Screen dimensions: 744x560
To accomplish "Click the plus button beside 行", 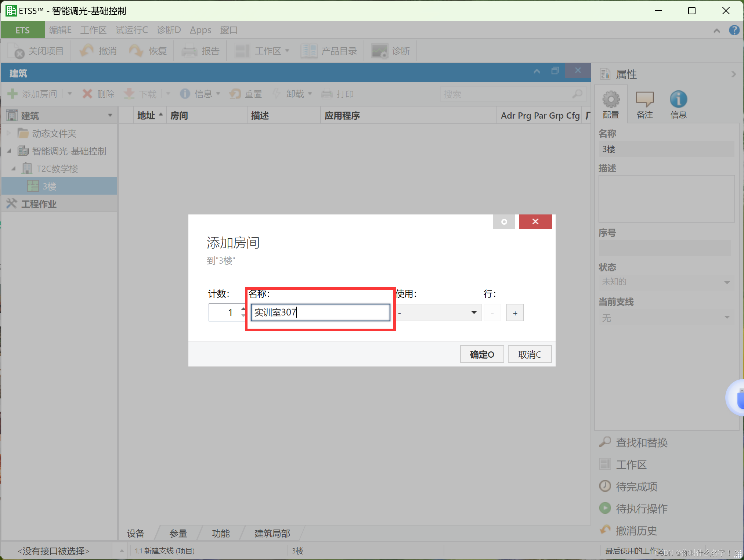I will [515, 313].
